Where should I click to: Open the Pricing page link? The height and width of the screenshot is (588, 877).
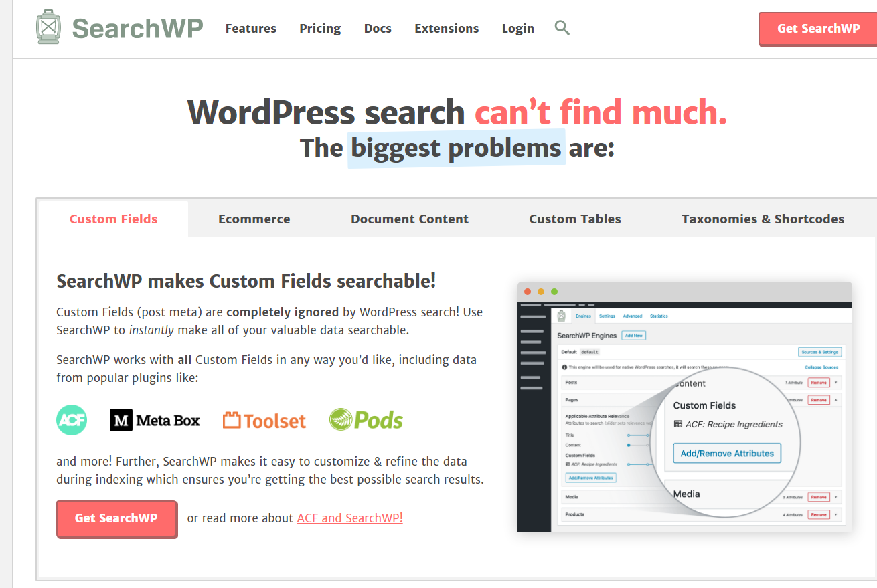(x=320, y=28)
